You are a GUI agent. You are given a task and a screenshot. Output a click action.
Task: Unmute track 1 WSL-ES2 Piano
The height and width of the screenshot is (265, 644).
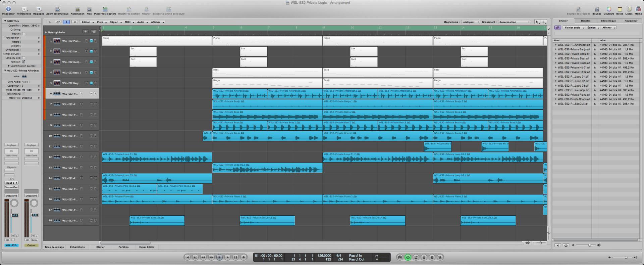click(91, 41)
